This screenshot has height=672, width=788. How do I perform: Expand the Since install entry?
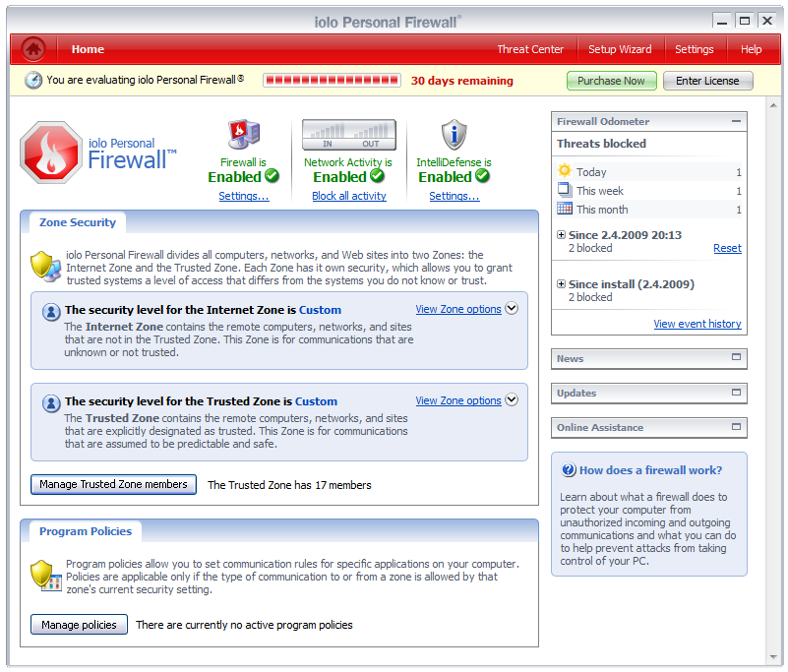561,284
